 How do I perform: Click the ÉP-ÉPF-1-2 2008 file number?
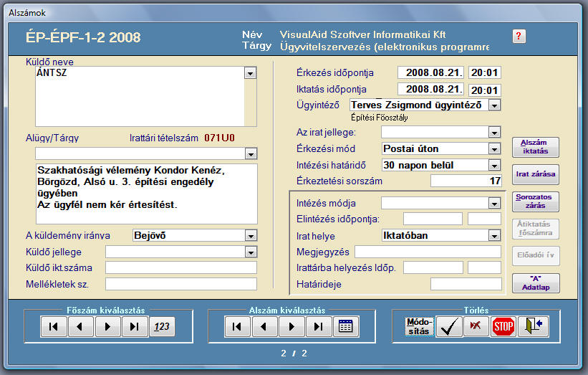tap(83, 37)
